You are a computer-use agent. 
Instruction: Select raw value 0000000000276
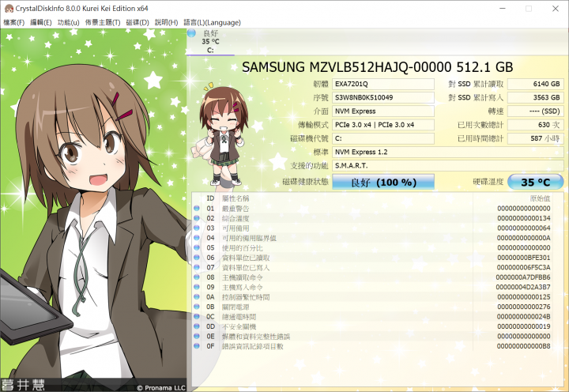524,307
